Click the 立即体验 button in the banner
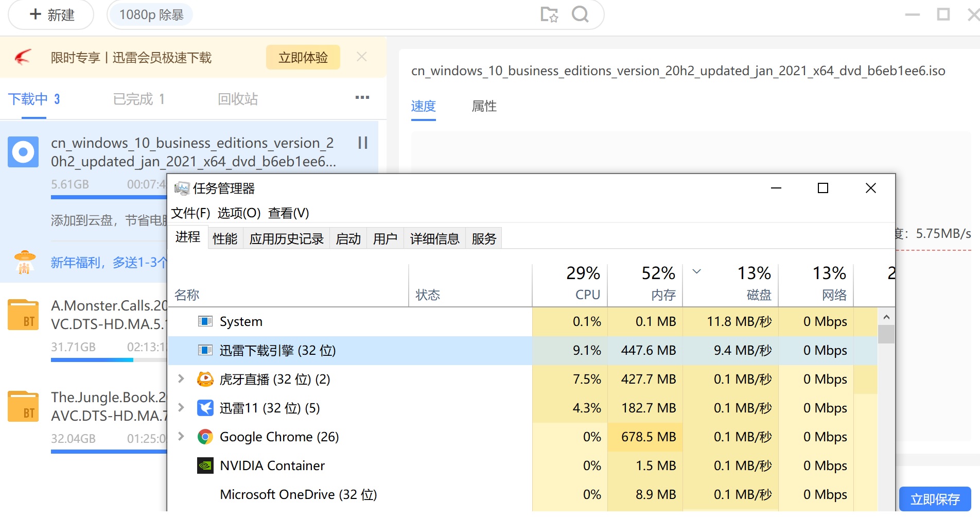Image resolution: width=980 pixels, height=517 pixels. pyautogui.click(x=303, y=57)
